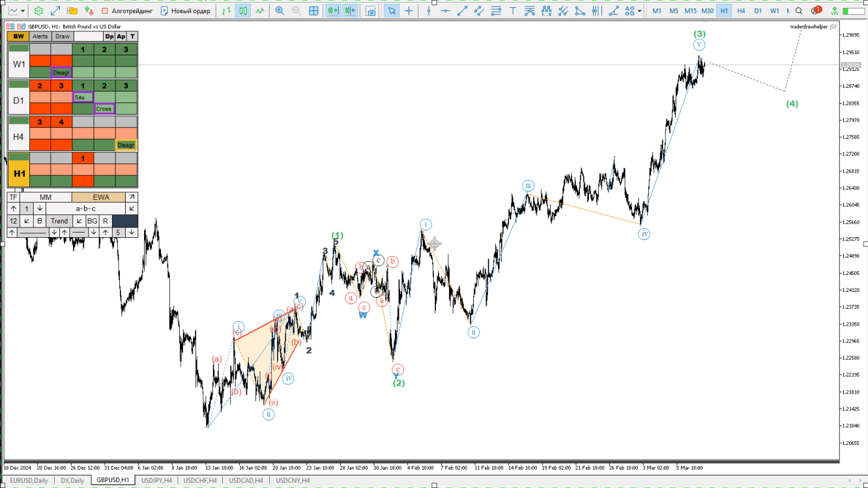This screenshot has height=488, width=868.
Task: Open the EURUSD,Daily chart tab
Action: (28, 480)
